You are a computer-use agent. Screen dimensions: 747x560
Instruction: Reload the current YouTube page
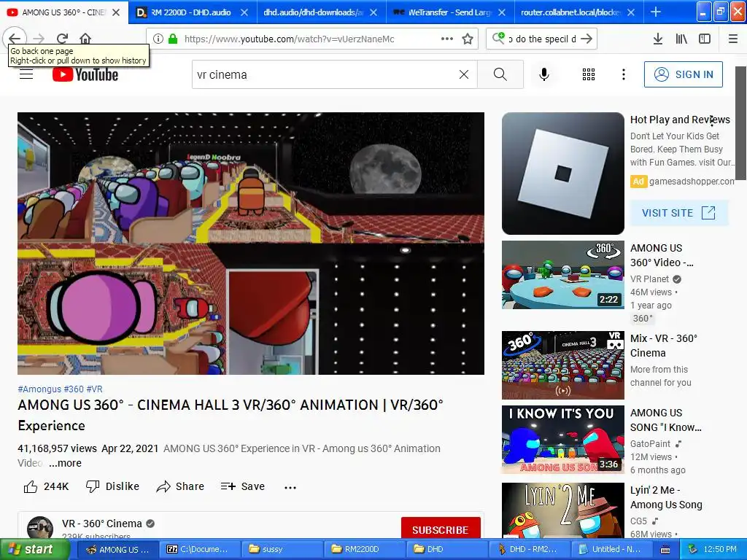pyautogui.click(x=63, y=39)
